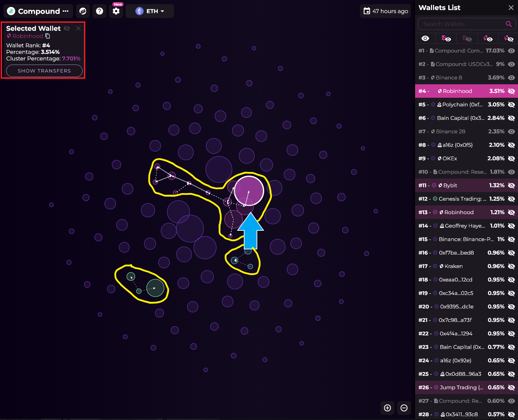Viewport: 518px width, 420px height.
Task: Click the magnifier search icon in Wallets List
Action: pyautogui.click(x=509, y=24)
